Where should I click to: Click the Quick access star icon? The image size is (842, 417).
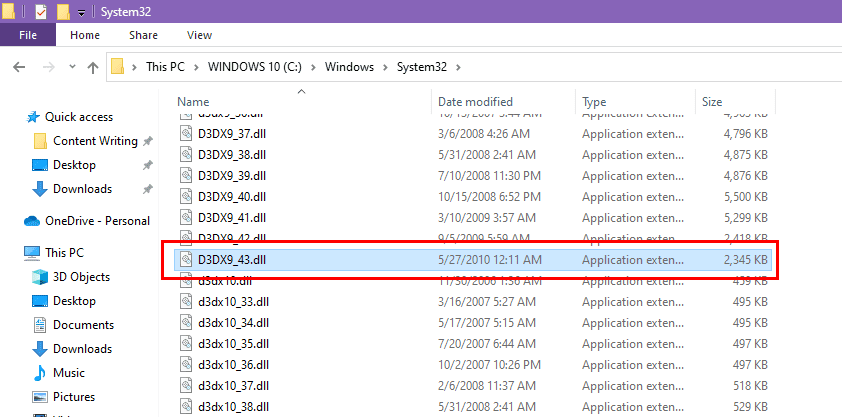tap(33, 117)
